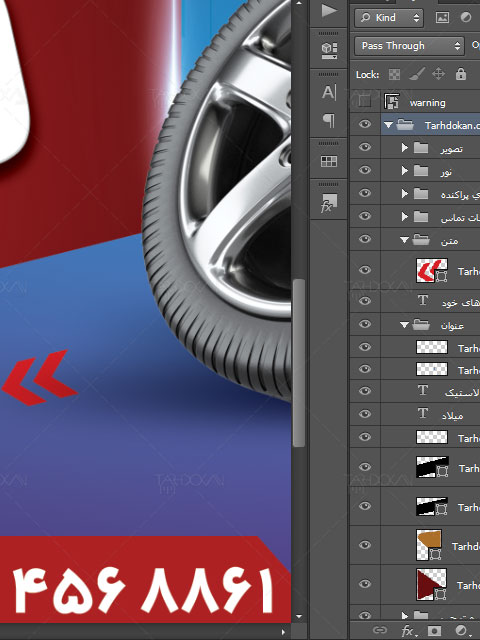Lock layer position move icon

[438, 74]
